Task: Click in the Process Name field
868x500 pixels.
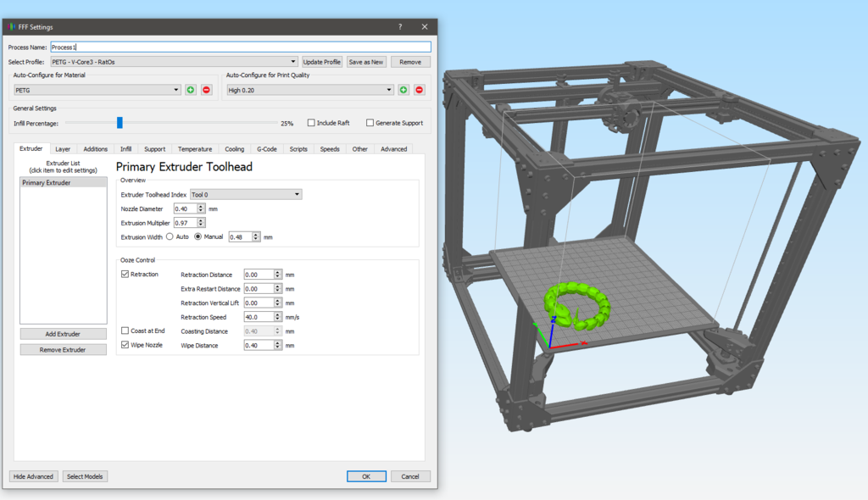Action: 241,47
